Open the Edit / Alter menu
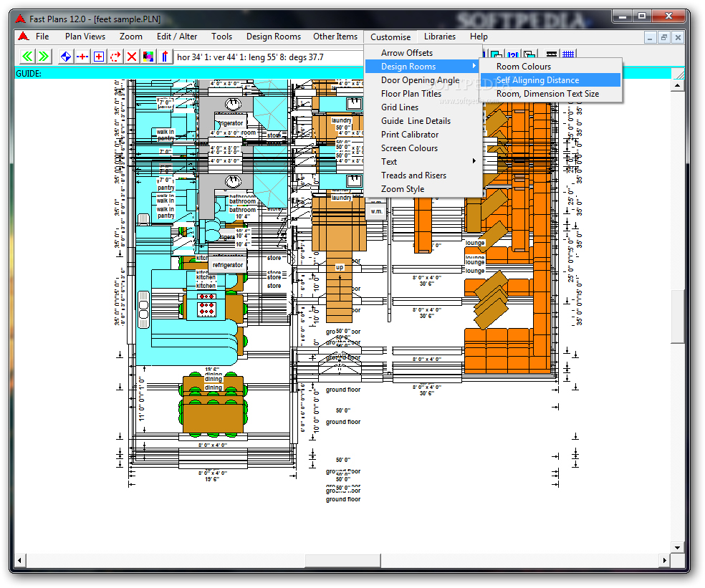This screenshot has width=705, height=588. (177, 37)
